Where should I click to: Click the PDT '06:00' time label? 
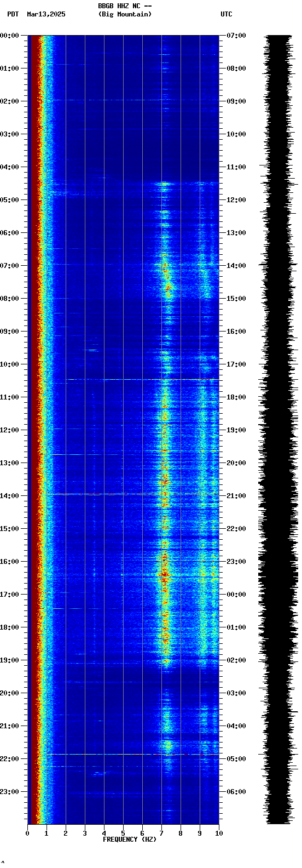pos(9,233)
